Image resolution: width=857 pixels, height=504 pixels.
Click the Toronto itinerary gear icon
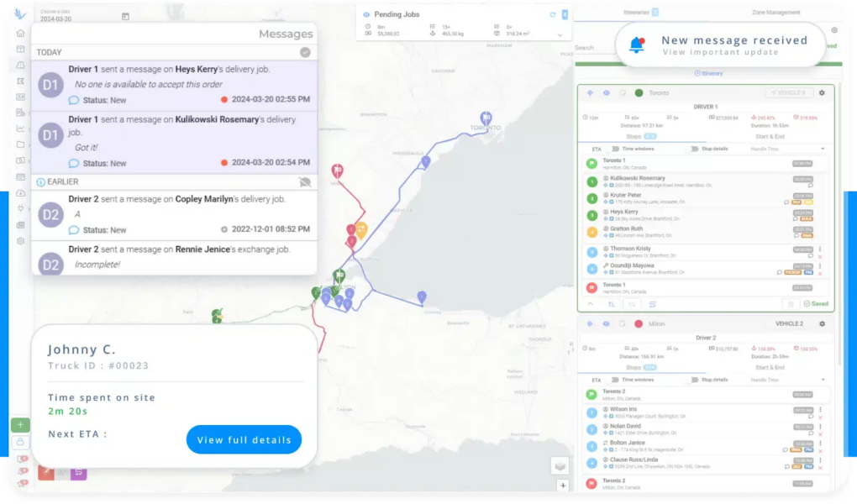coord(822,92)
